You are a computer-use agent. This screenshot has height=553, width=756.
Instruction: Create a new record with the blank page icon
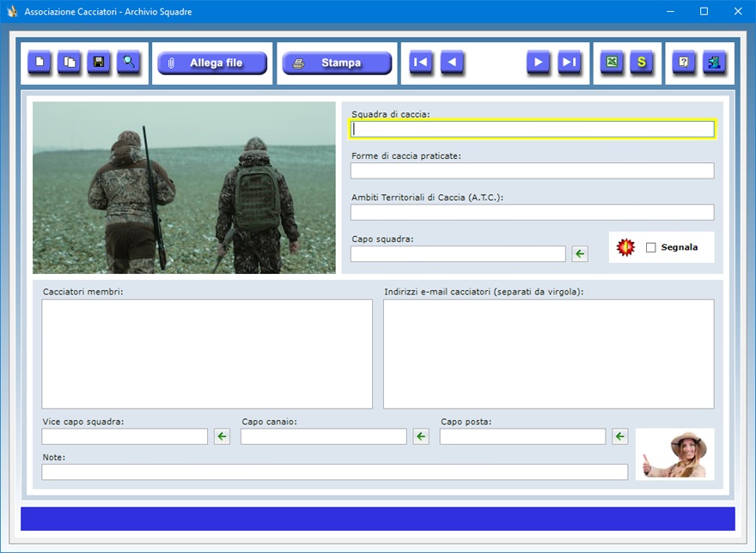40,62
